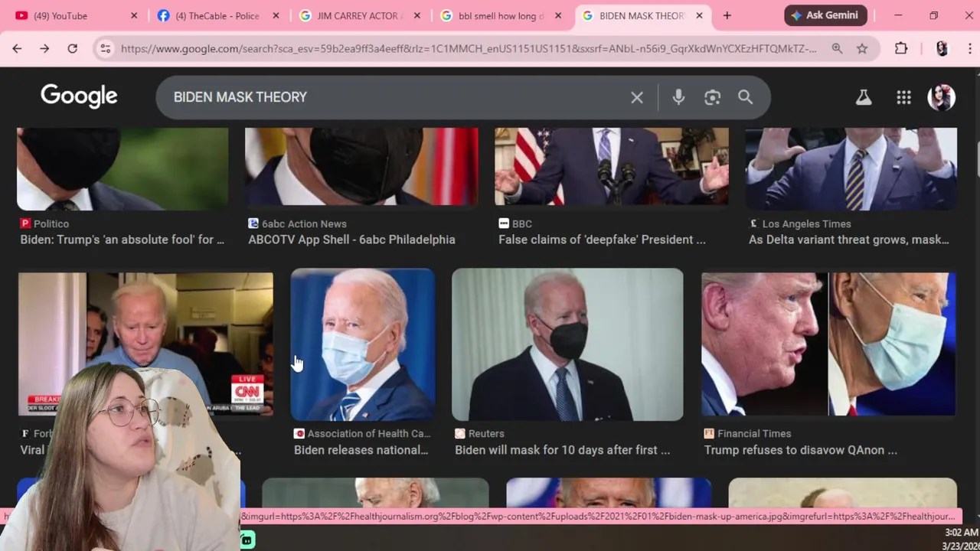Go to Google home via logo
This screenshot has width=980, height=551.
(79, 96)
